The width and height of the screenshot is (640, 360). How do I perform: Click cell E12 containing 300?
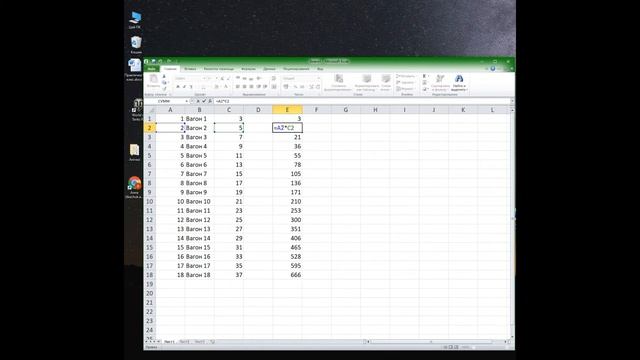(287, 220)
